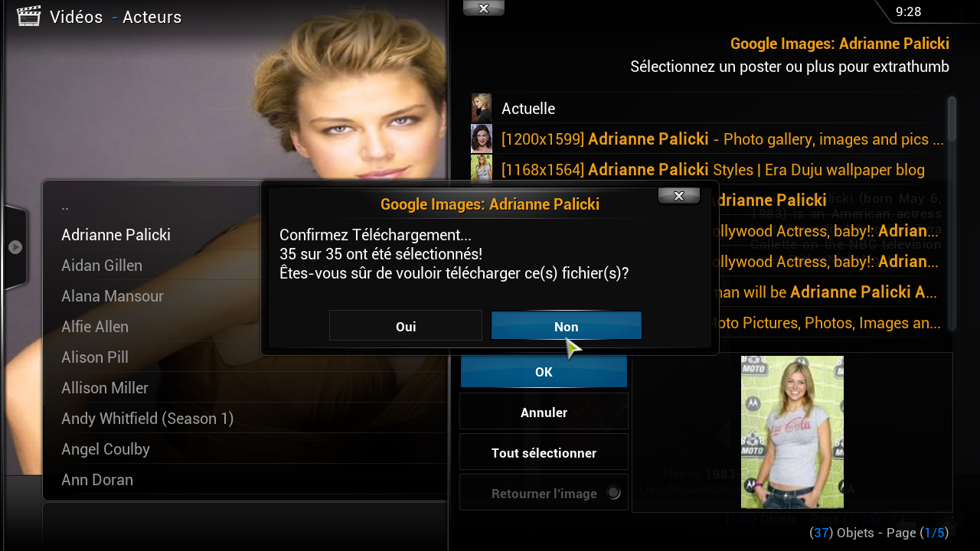Pick the 1168x1564 Era Duju thumbnail

point(481,169)
